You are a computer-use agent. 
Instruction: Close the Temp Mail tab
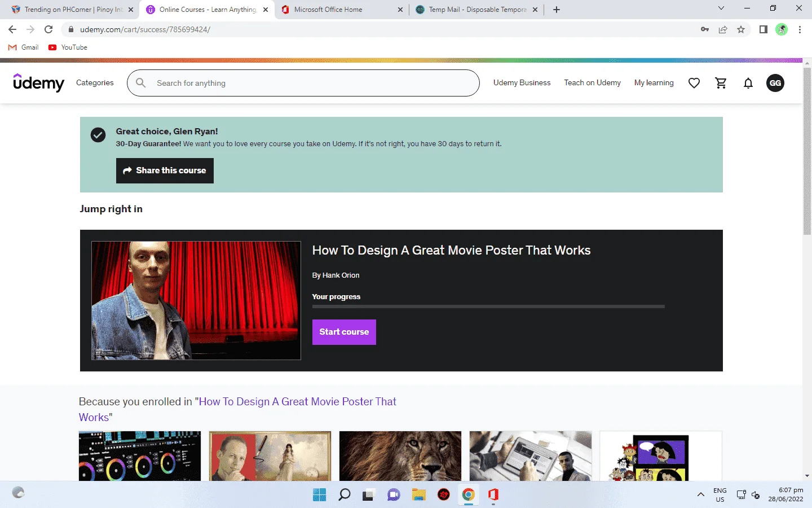point(535,10)
